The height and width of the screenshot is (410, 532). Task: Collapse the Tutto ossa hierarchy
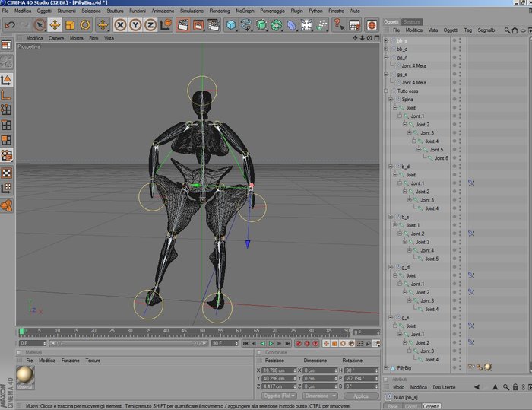(386, 91)
